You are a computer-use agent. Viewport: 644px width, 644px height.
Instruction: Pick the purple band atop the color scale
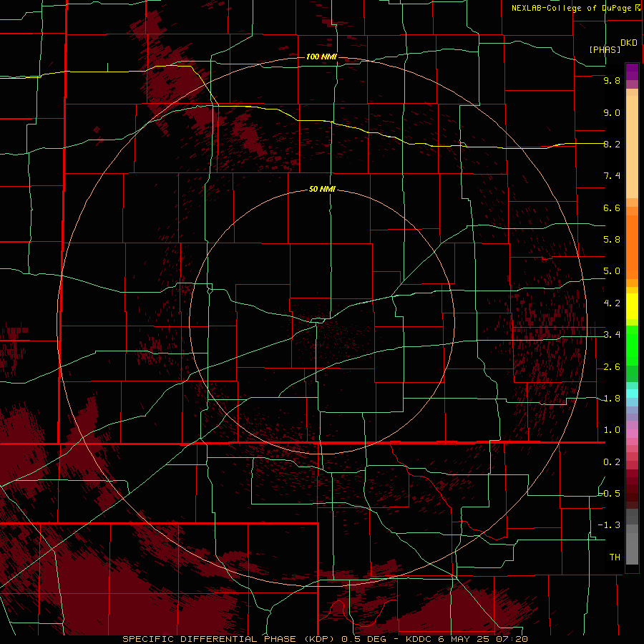click(632, 72)
